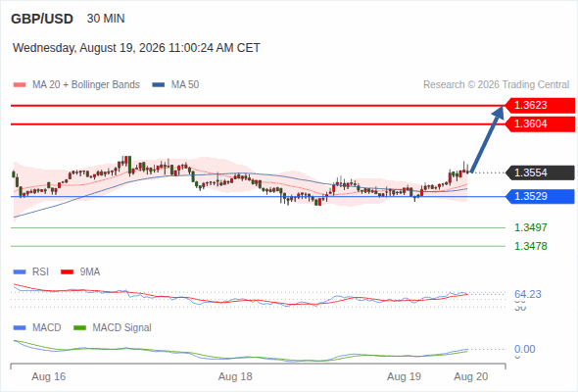Screen dimensions: 578x392
Task: Click the RSI legend label
Action: point(40,272)
